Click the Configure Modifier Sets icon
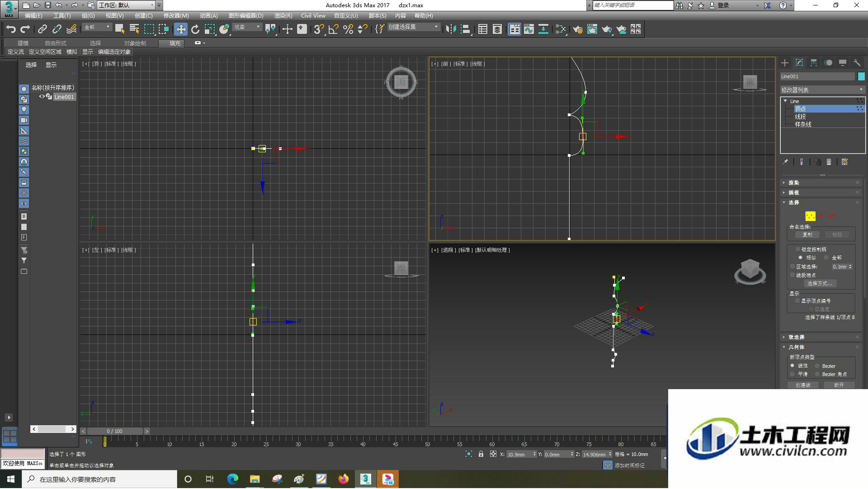868x489 pixels. pos(845,162)
